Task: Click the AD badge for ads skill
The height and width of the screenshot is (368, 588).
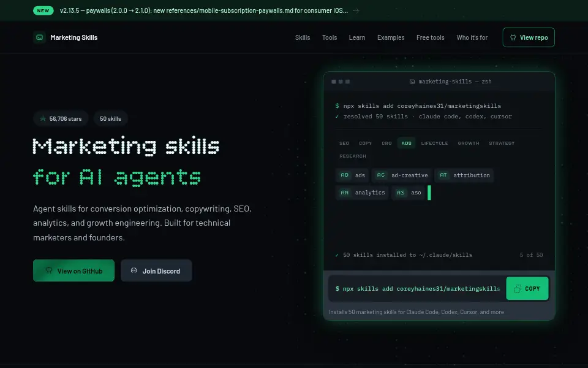Action: point(345,175)
